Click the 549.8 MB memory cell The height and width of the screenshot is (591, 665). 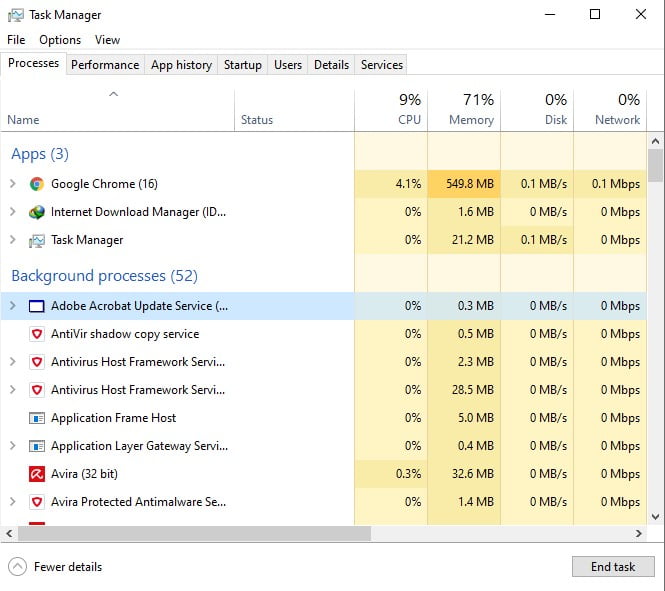point(464,184)
